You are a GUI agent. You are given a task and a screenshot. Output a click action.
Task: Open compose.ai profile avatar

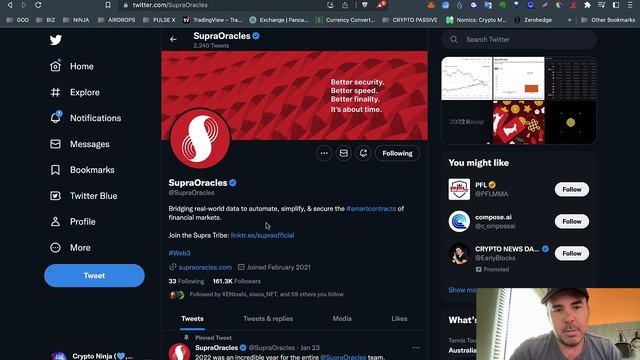[459, 221]
